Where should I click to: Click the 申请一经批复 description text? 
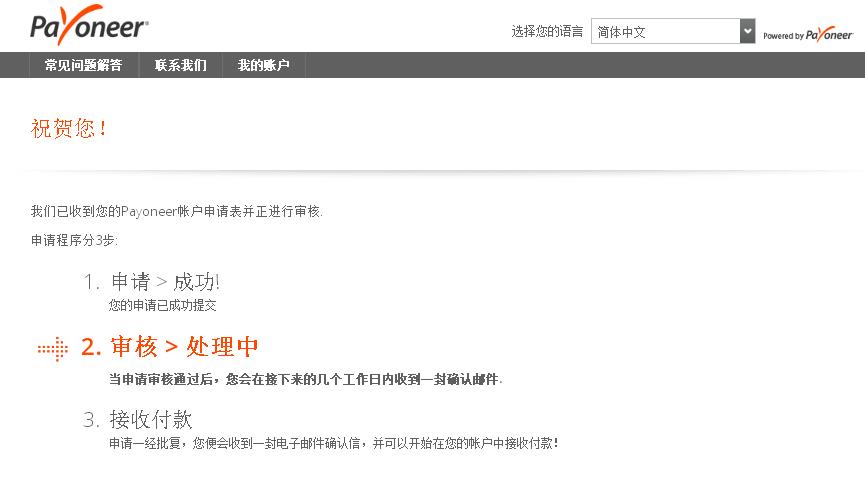point(333,443)
